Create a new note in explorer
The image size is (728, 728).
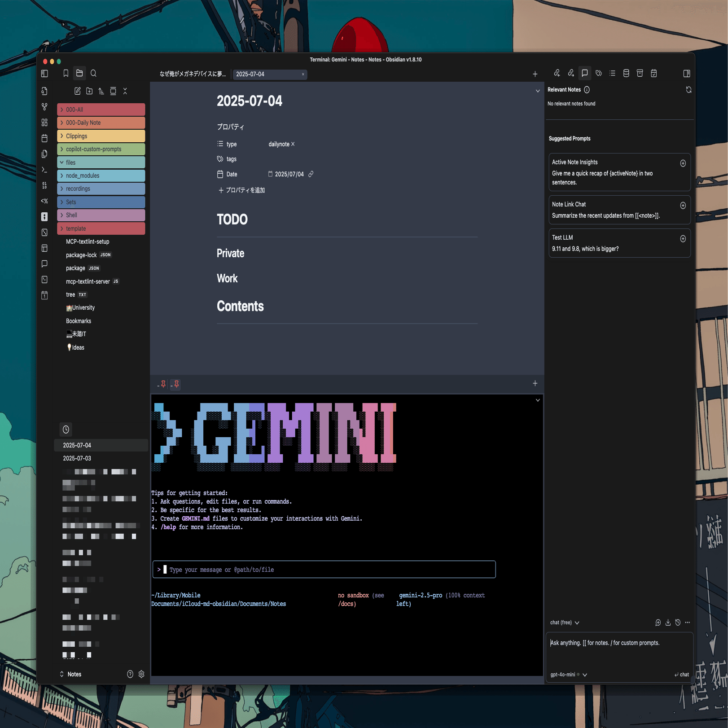coord(77,91)
